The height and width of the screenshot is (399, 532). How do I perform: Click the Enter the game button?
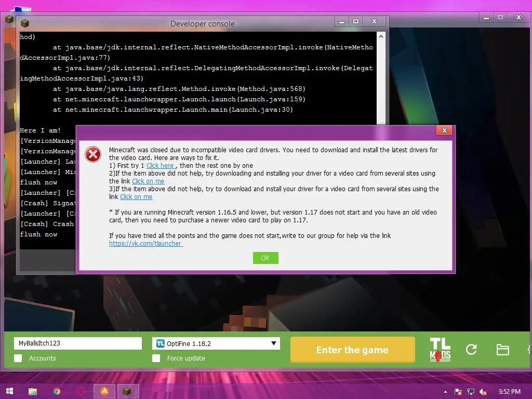(353, 350)
